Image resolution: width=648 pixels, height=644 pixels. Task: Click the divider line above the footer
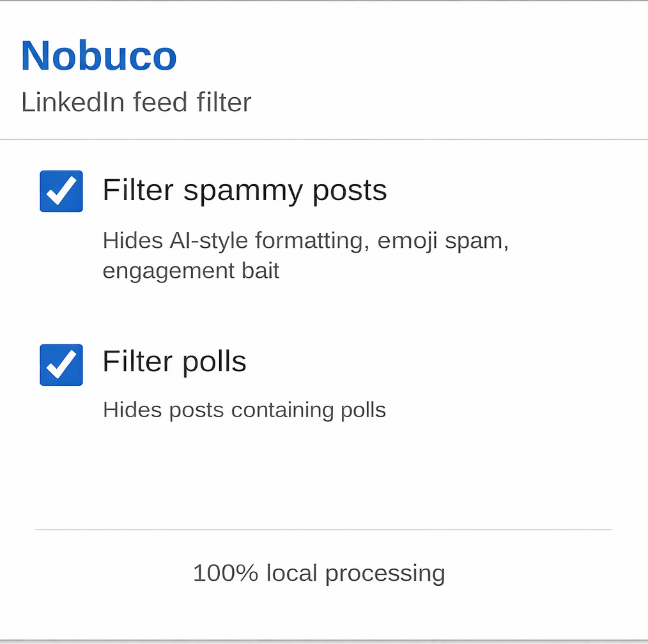pyautogui.click(x=323, y=530)
